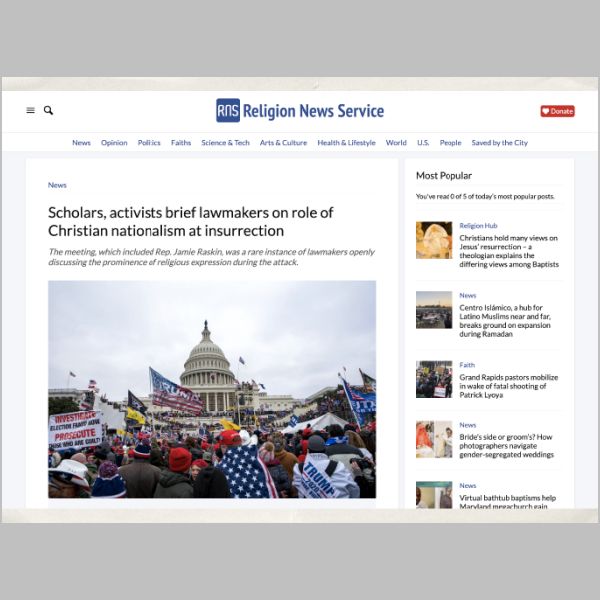Open the World section
The image size is (600, 600).
click(396, 143)
